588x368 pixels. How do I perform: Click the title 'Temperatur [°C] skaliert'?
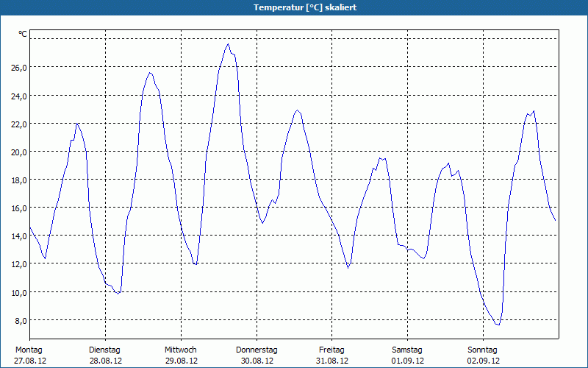(305, 7)
